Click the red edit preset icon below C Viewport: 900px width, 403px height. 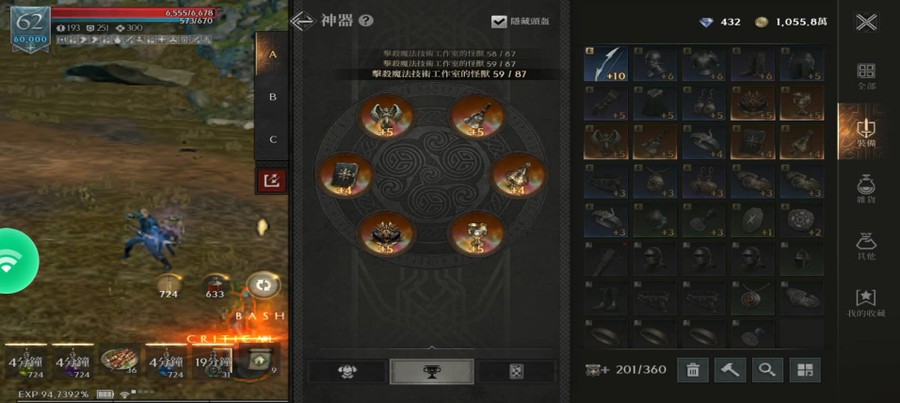point(271,180)
